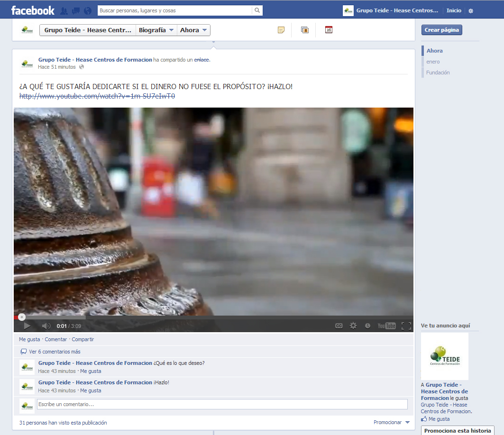504x435 pixels.
Task: Click the video progress bar scrubber
Action: click(22, 317)
